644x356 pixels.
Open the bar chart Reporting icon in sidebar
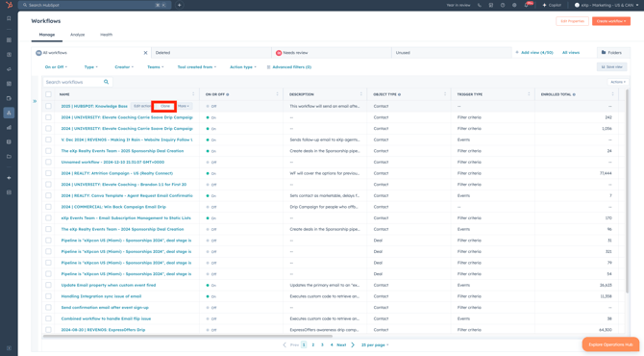(x=9, y=127)
